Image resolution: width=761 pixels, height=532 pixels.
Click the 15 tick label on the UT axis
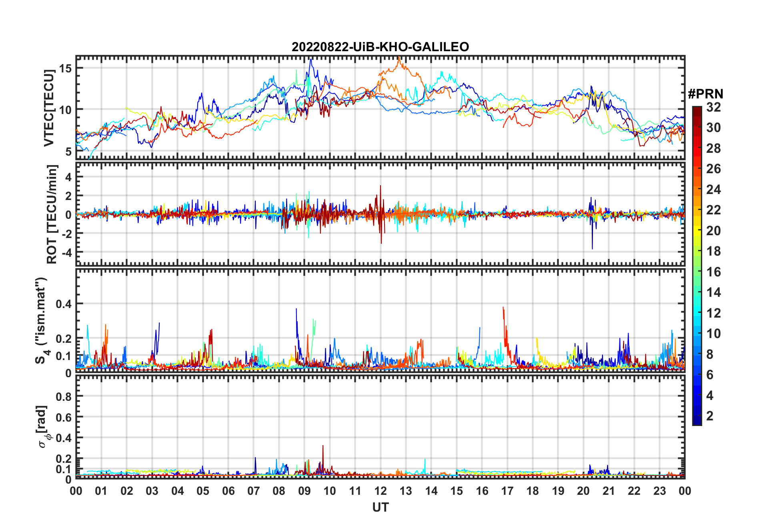pos(457,491)
